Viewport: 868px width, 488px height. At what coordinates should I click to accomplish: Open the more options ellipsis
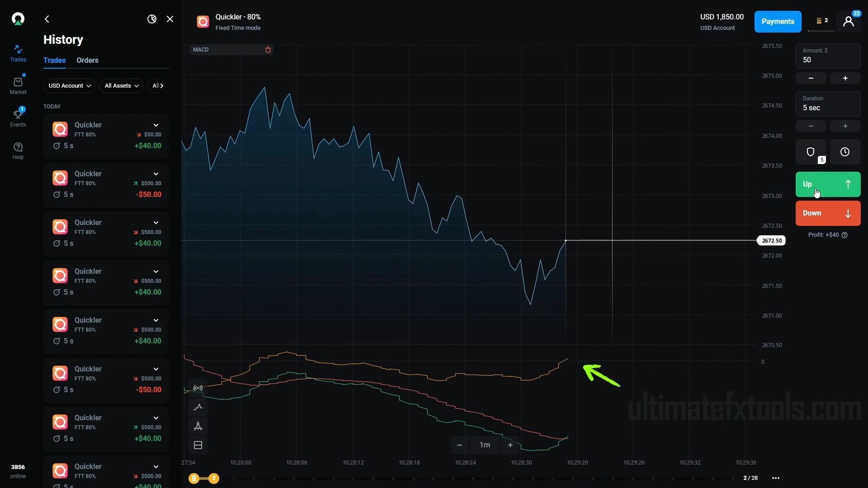[776, 478]
